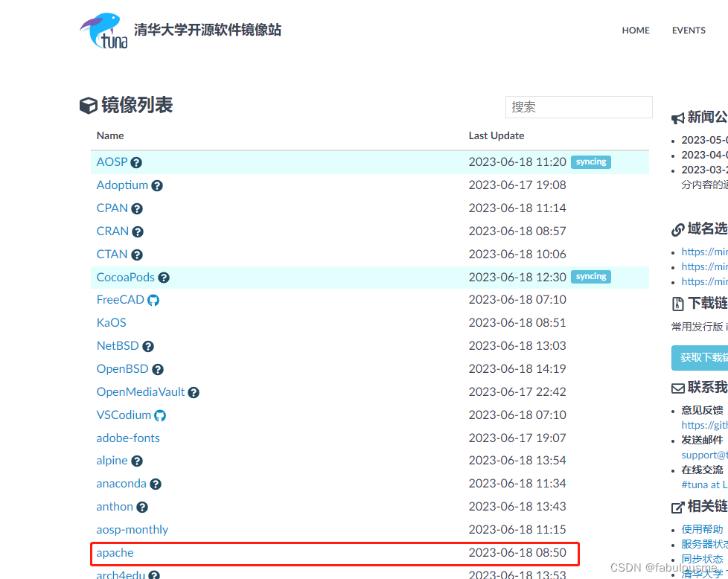Open the KaOS mirror link
This screenshot has height=579, width=728.
tap(112, 323)
